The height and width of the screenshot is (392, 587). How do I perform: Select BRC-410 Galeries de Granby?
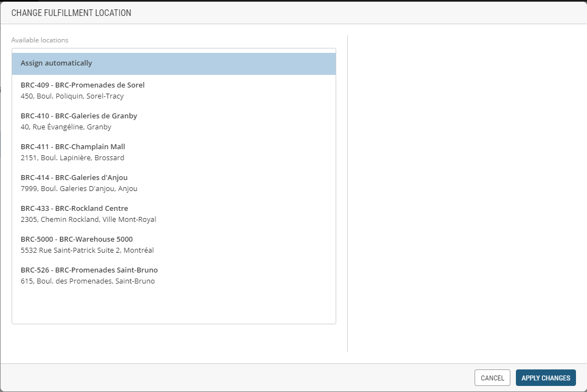coord(79,116)
